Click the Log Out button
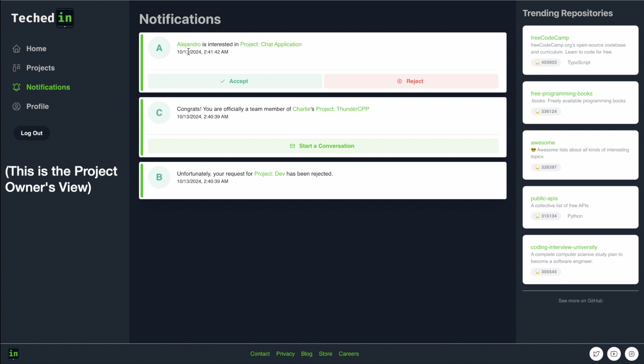This screenshot has height=364, width=644. [x=31, y=133]
